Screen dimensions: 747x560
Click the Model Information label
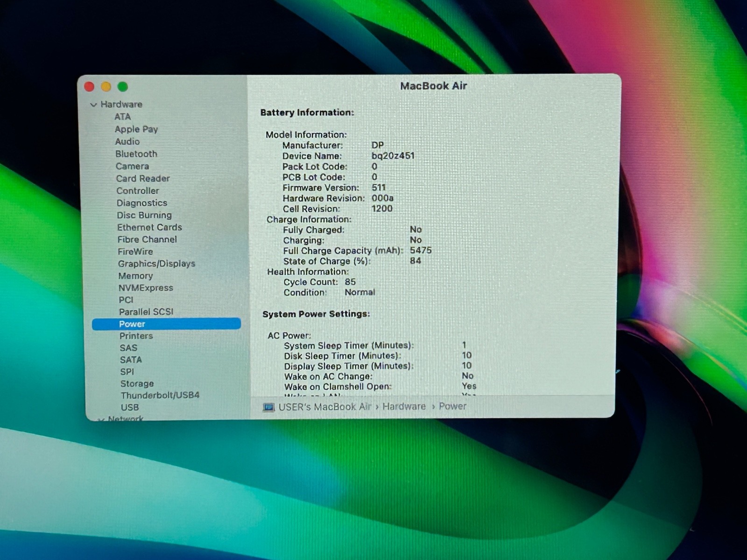[x=306, y=135]
